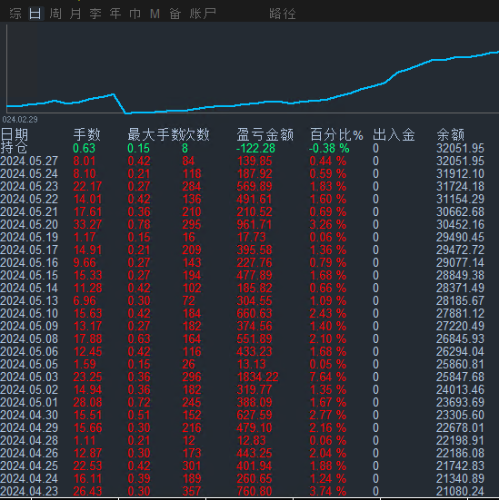Click the 出入金 value for 2024.05.17
The height and width of the screenshot is (500, 499).
click(375, 250)
